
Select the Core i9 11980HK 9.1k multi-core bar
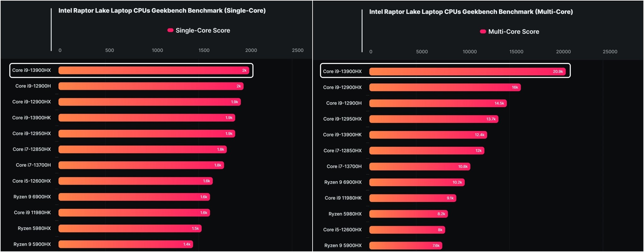tap(413, 198)
